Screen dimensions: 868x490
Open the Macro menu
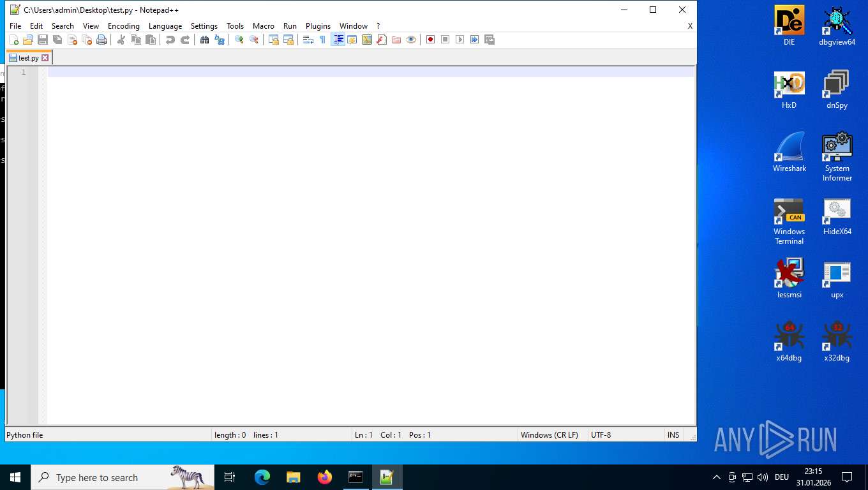click(x=264, y=26)
